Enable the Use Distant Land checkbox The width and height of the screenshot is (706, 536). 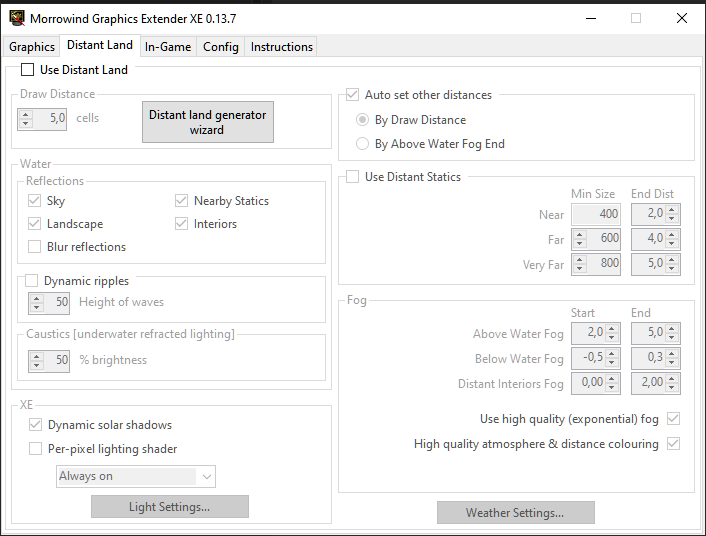pos(28,70)
